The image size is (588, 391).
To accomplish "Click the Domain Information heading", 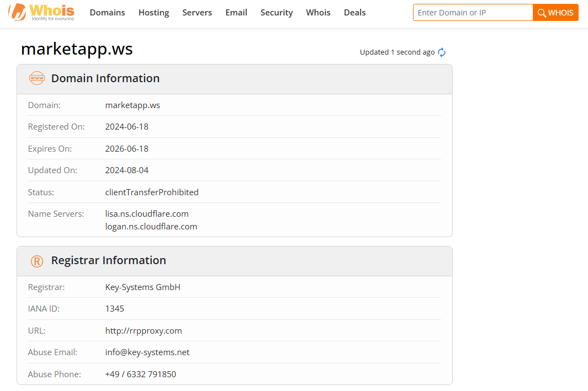I will coord(105,78).
